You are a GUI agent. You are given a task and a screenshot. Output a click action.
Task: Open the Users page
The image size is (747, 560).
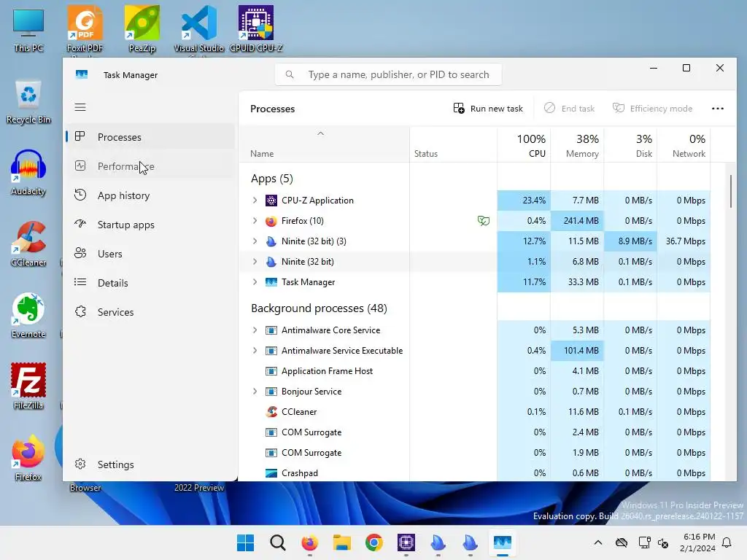[150, 254]
